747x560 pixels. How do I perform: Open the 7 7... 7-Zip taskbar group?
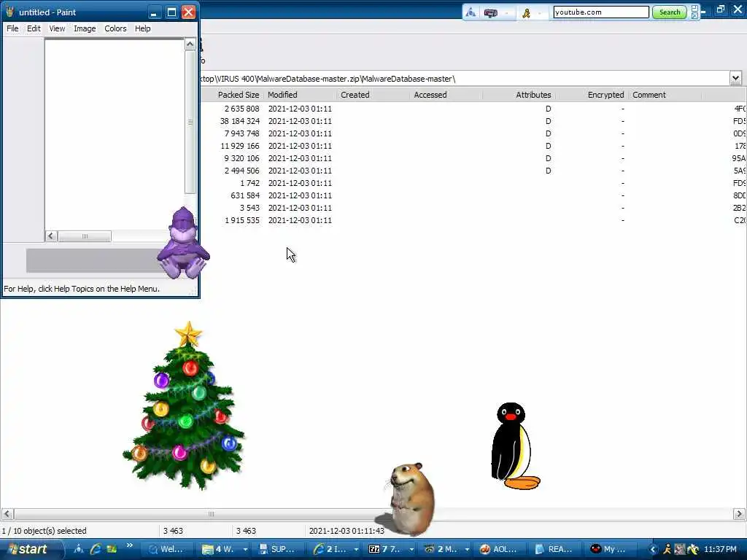[391, 549]
